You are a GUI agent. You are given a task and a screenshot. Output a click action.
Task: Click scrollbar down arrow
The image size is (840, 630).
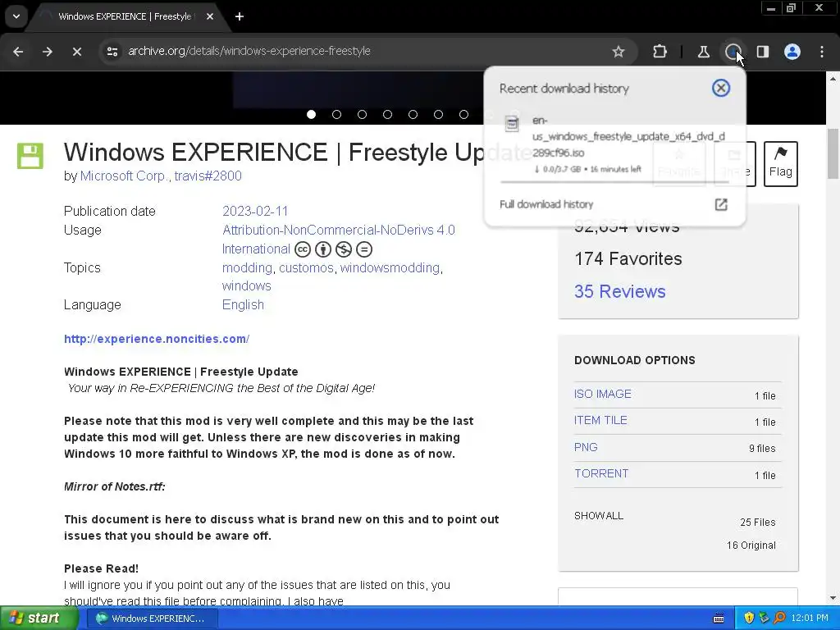point(833,598)
